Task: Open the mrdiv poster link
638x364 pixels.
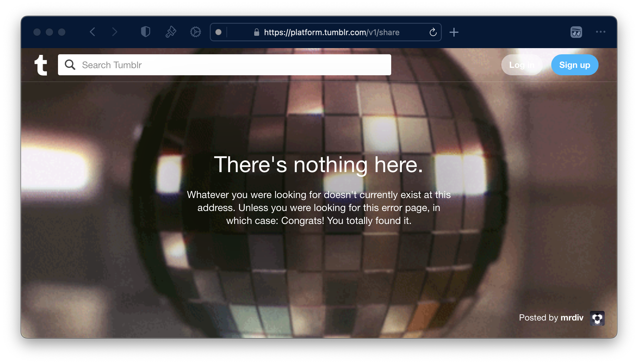Action: point(572,318)
